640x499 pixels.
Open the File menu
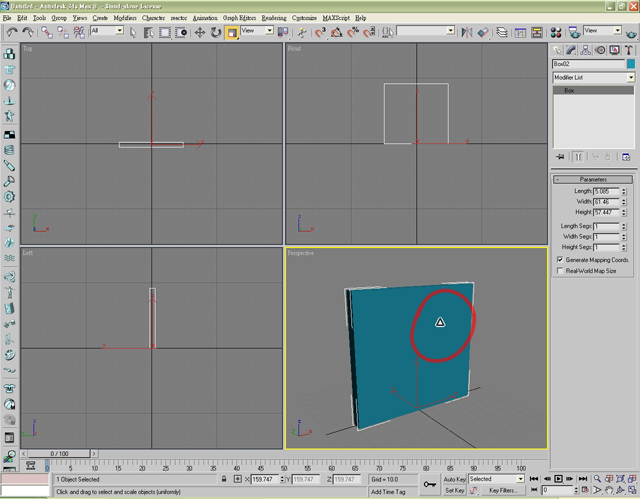pyautogui.click(x=7, y=18)
